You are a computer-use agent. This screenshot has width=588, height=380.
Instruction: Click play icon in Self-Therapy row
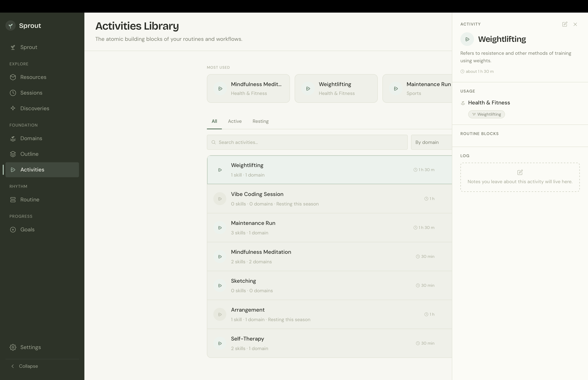coord(220,343)
